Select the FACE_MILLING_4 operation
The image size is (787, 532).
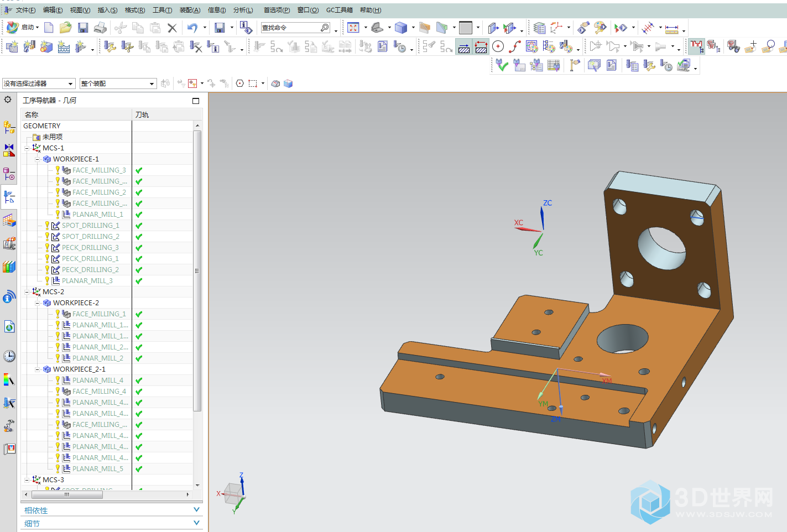coord(99,392)
